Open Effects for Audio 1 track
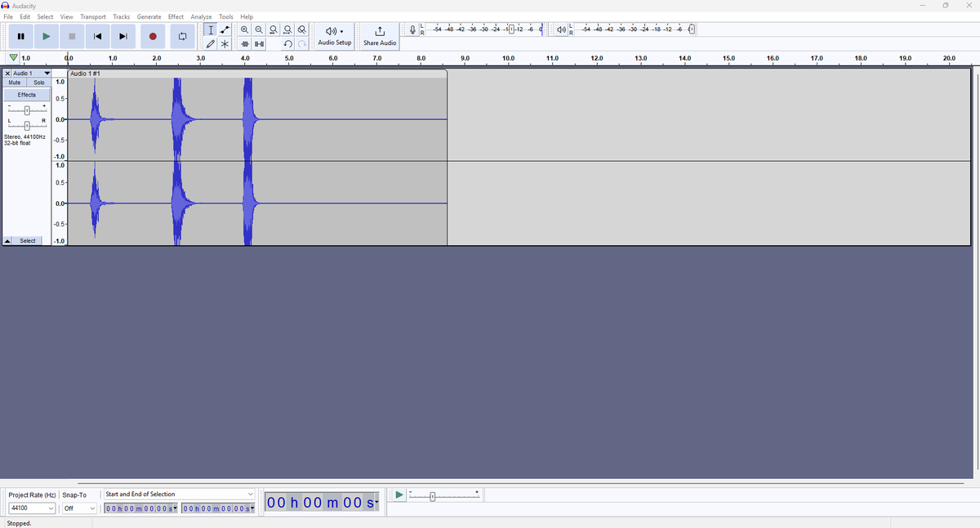The height and width of the screenshot is (528, 980). coord(27,95)
